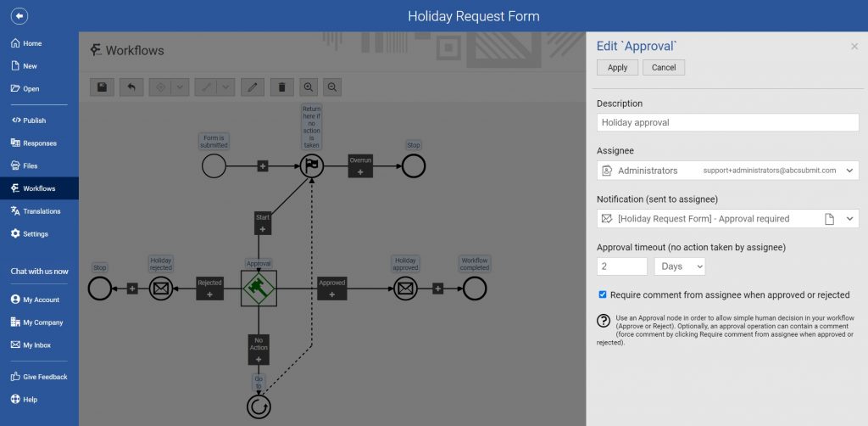Close the Edit Approval panel
Screen dimensions: 868x426
coord(854,47)
